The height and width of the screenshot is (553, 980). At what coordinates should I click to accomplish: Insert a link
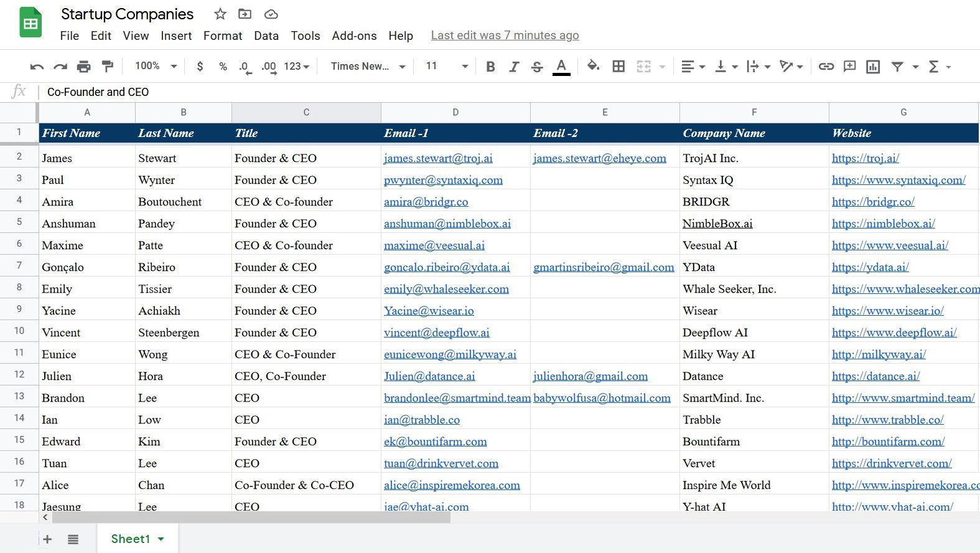coord(826,66)
